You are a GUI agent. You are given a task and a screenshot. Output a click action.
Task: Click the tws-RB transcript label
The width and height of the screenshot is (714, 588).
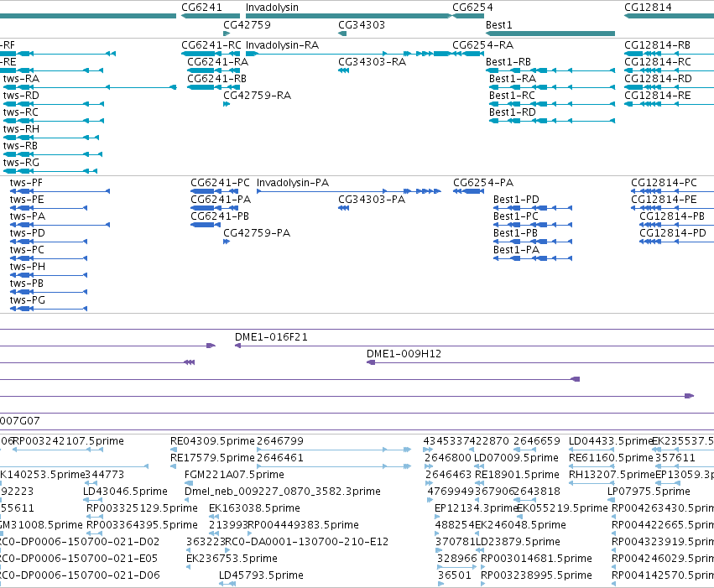(20, 146)
